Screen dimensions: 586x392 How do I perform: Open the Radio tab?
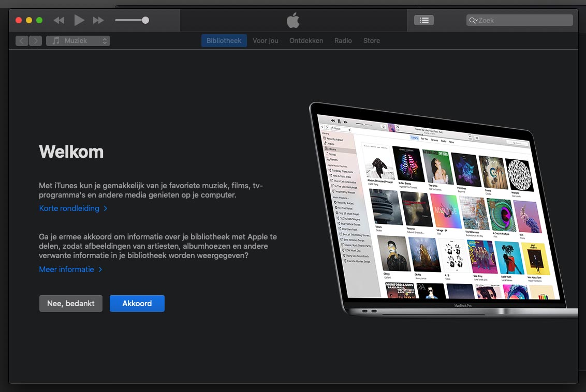(x=343, y=41)
